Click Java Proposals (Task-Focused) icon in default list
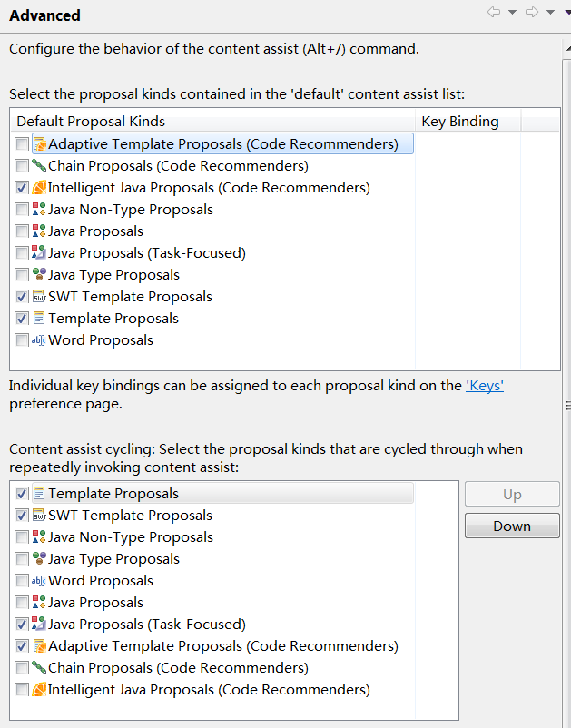The image size is (571, 728). coord(39,253)
